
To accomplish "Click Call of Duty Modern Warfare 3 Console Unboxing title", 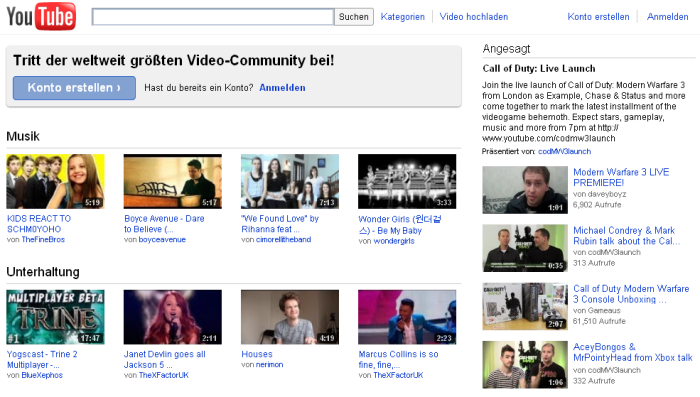I will tap(631, 294).
